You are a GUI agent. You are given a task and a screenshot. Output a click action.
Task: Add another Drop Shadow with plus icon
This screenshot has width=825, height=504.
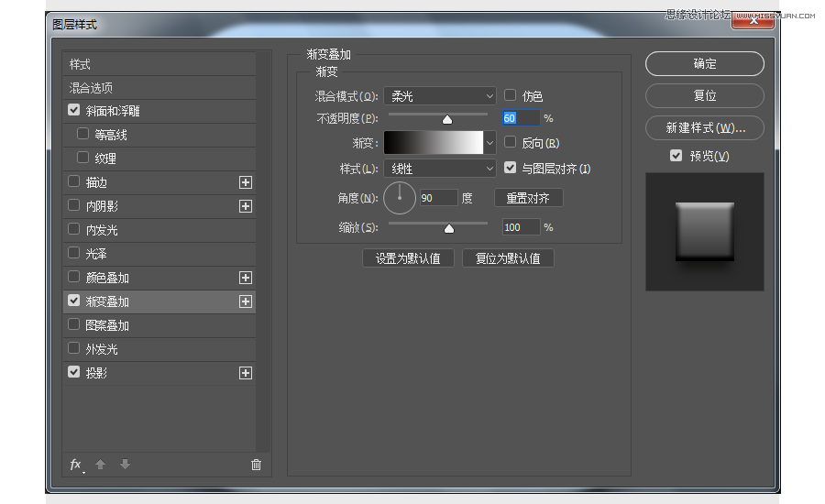click(x=245, y=373)
